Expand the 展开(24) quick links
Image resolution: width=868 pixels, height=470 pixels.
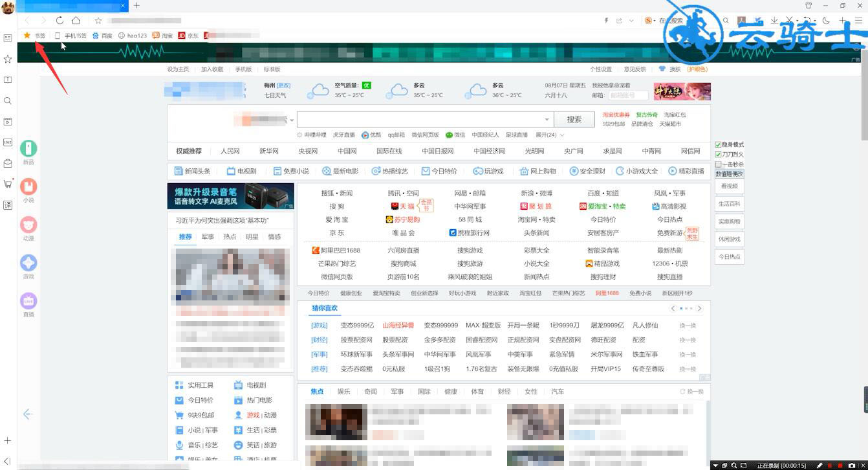[550, 135]
